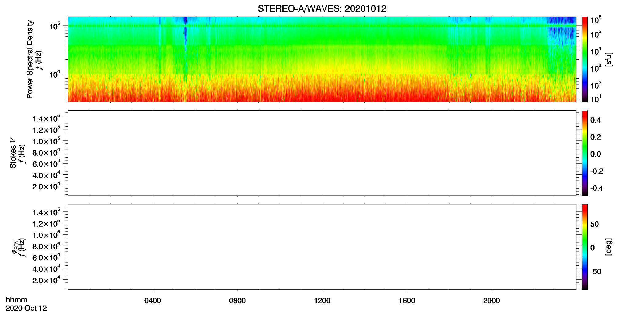The image size is (644, 332).
Task: Click the -50 label on degrees colorbar
Action: point(596,271)
